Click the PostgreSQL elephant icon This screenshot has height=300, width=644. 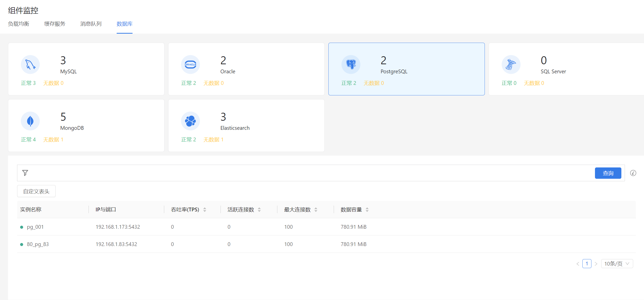pos(351,65)
